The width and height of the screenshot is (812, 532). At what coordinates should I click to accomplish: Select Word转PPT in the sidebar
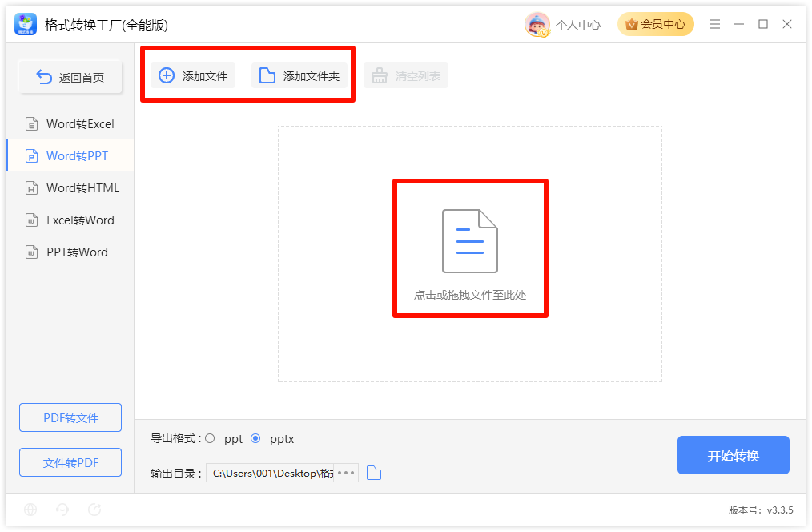[70, 156]
